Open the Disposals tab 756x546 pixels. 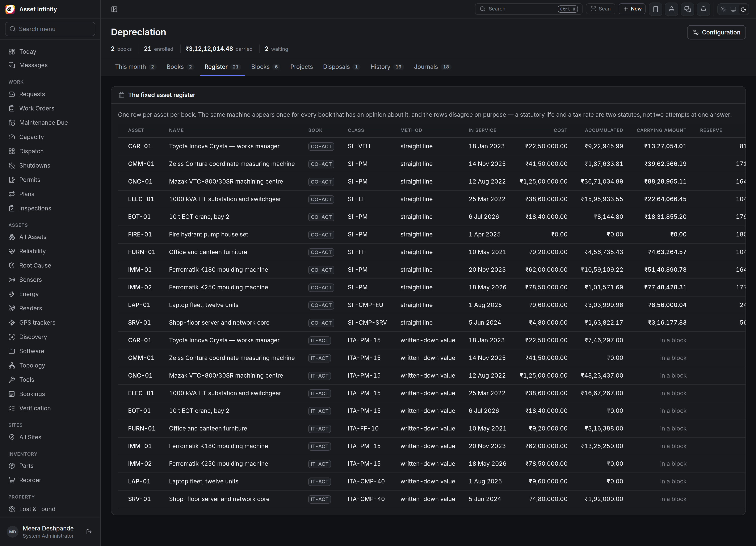341,67
